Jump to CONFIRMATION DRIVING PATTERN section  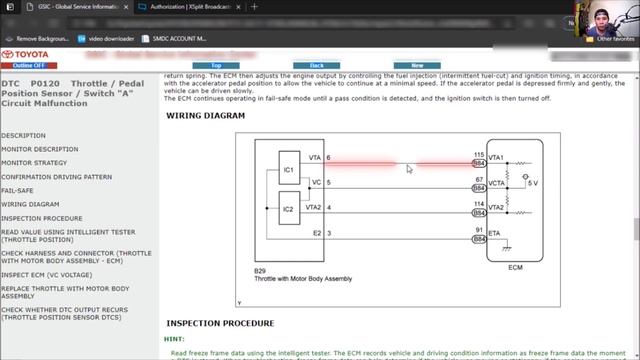pyautogui.click(x=57, y=177)
